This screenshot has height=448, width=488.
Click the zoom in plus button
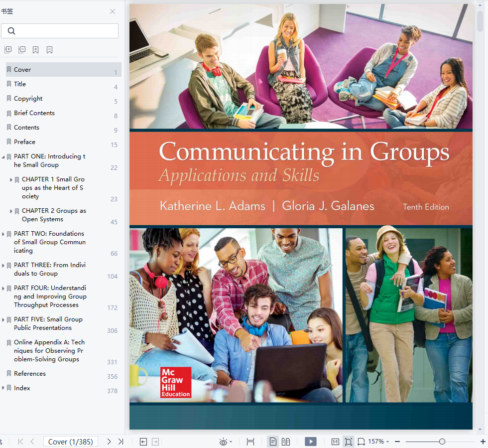[x=483, y=442]
